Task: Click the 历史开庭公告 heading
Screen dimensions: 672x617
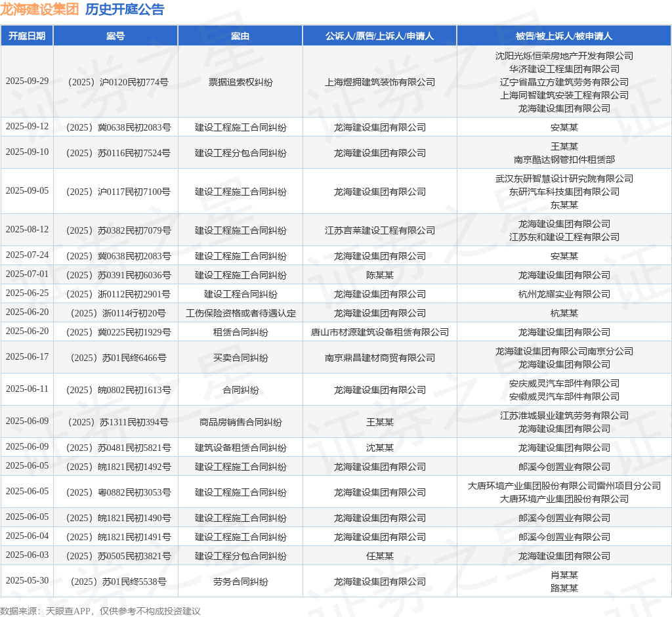Action: 125,9
